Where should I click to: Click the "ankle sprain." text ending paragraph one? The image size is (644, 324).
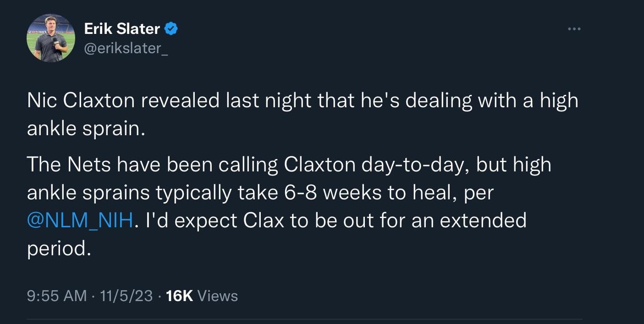86,129
